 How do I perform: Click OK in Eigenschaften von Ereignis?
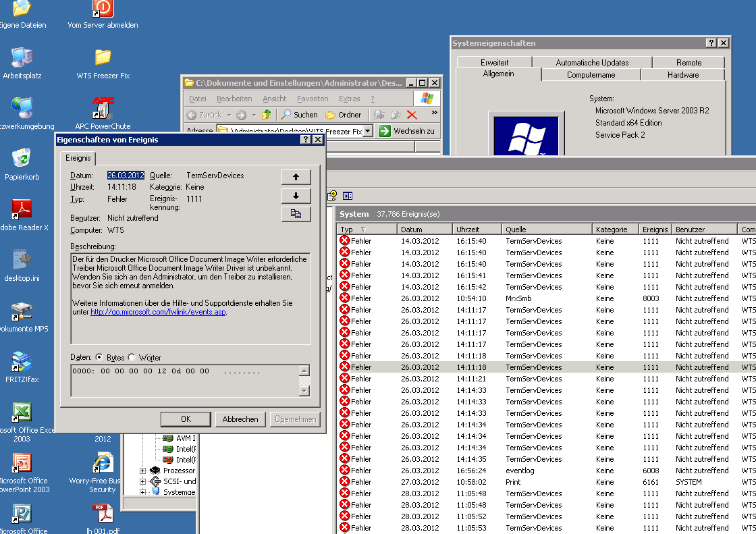tap(186, 419)
